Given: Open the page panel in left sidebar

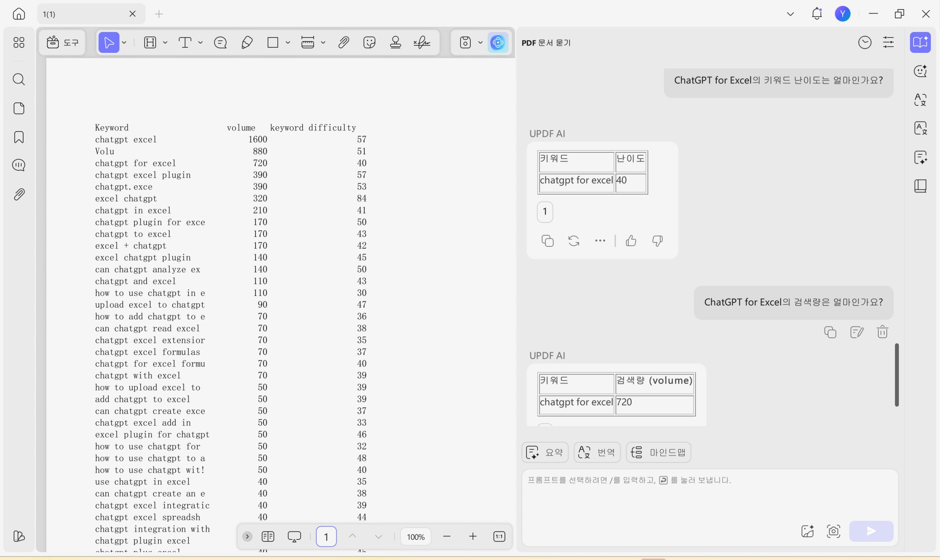Looking at the screenshot, I should click(x=19, y=108).
